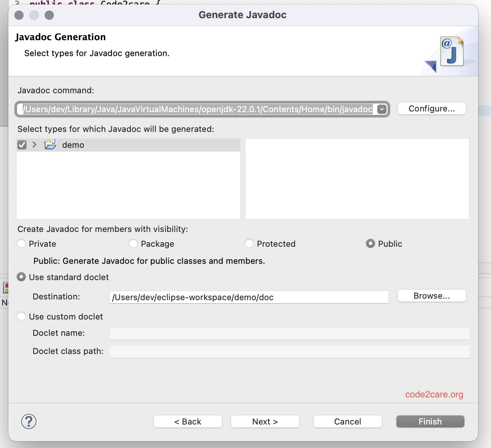Screen dimensions: 491x448
Task: Proceed with Next in the wizard
Action: (265, 421)
